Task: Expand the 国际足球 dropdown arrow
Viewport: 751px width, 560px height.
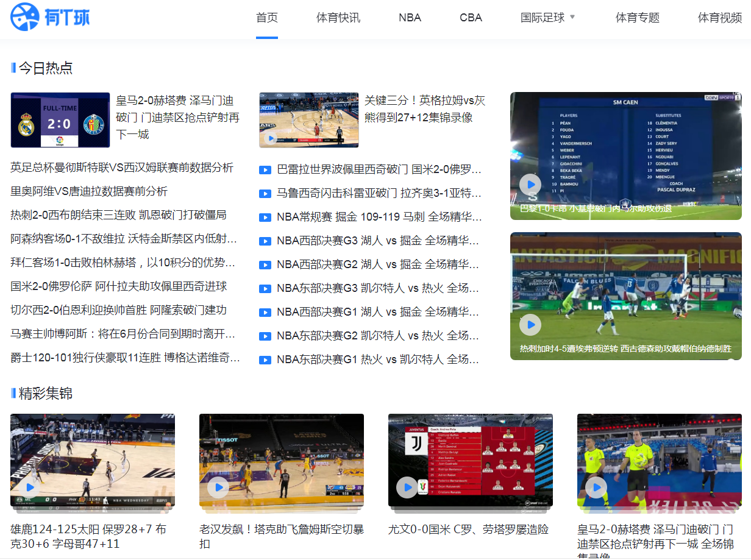Action: click(x=572, y=17)
